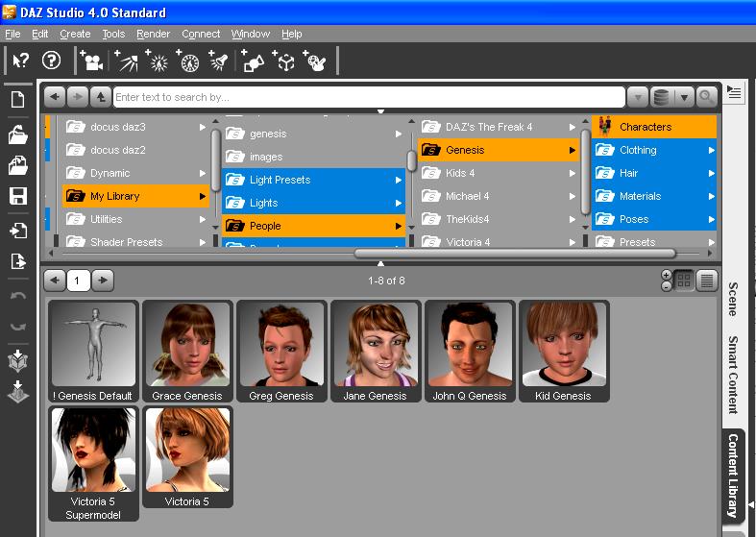This screenshot has height=537, width=756.
Task: Go forward in the content browser
Action: coord(77,97)
